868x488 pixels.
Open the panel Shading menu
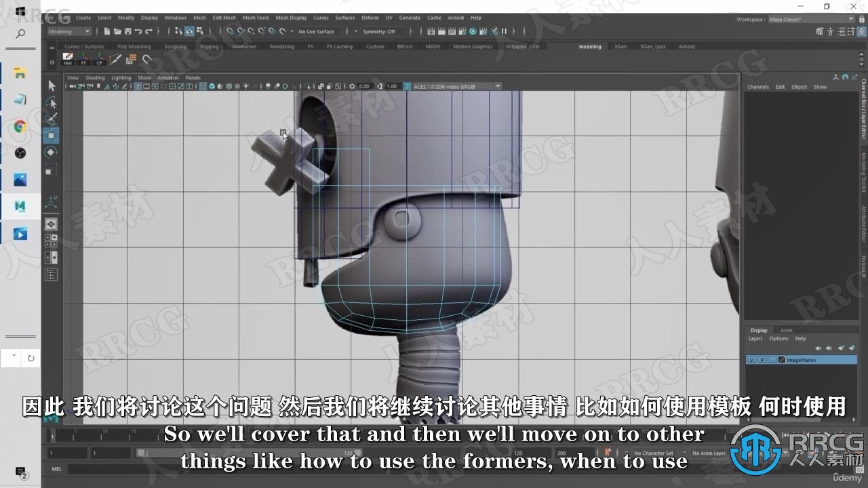(95, 77)
